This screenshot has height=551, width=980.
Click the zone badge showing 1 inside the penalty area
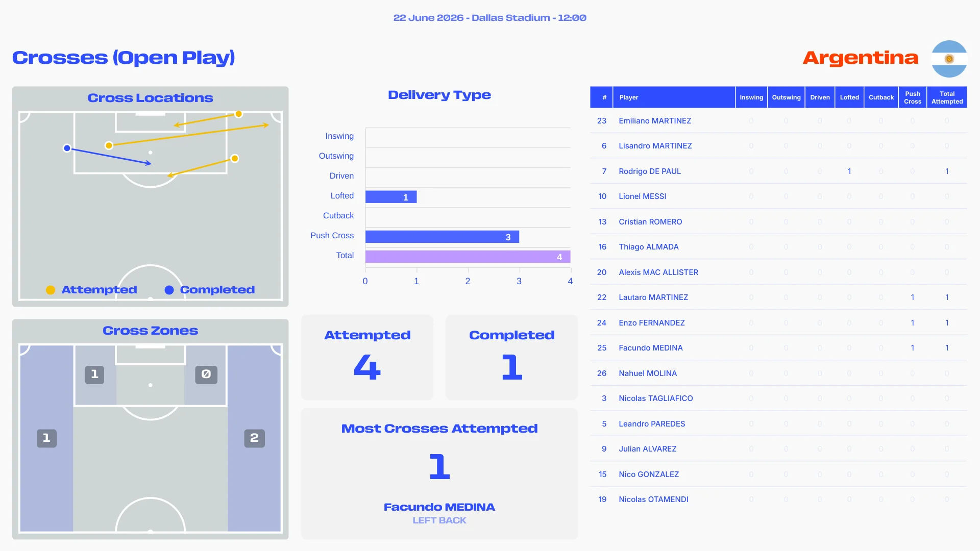point(94,374)
